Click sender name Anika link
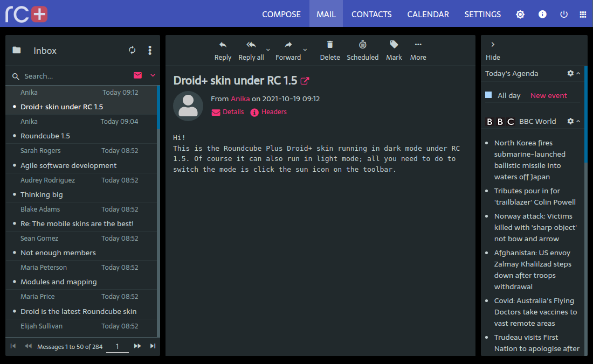Viewport: 593px width, 364px height. pos(240,99)
